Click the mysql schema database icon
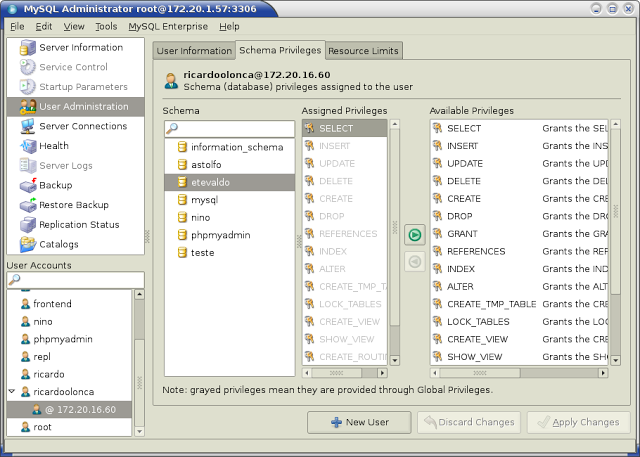 click(182, 200)
